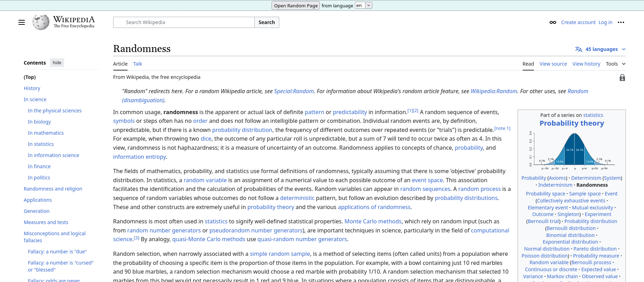This screenshot has height=282, width=644.
Task: Click the Log in link
Action: 605,22
